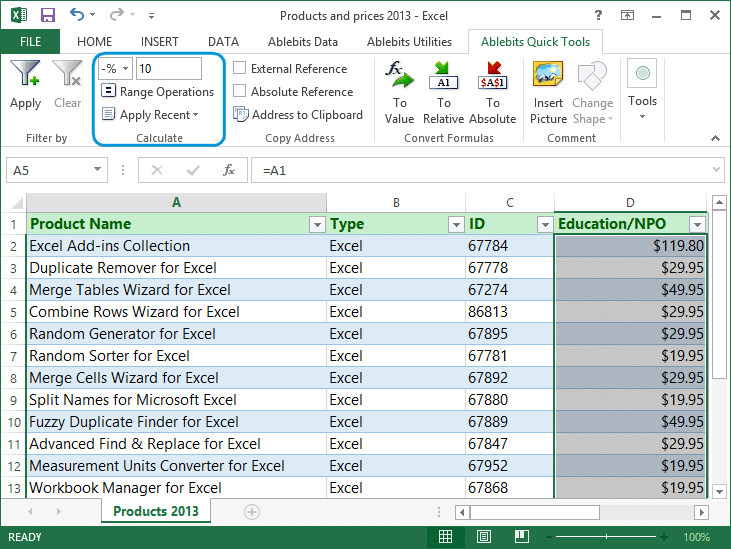Click the Range Operations button
731x549 pixels.
[x=158, y=92]
